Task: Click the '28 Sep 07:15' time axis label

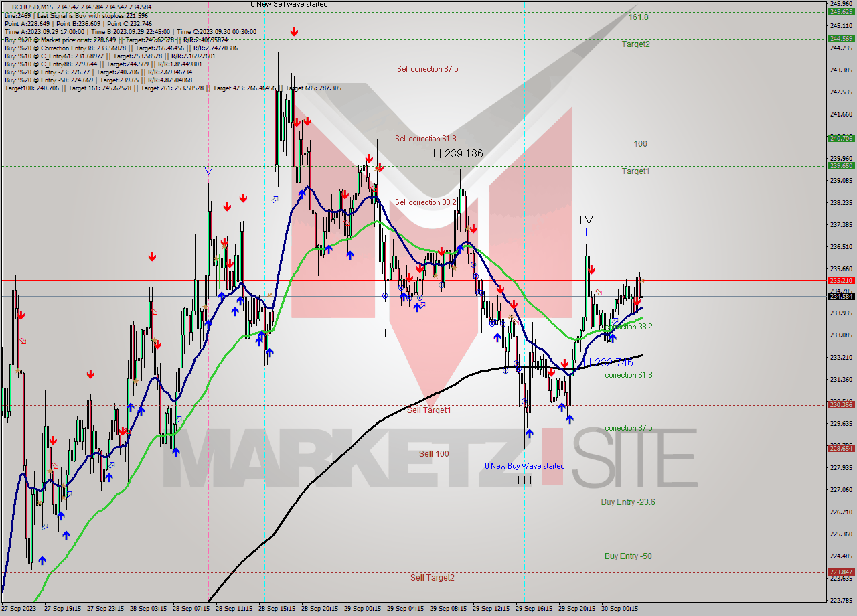Action: 191,609
